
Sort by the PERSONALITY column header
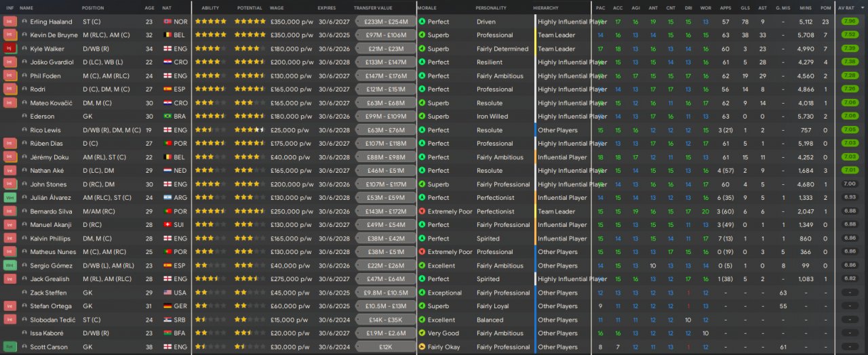pyautogui.click(x=491, y=7)
